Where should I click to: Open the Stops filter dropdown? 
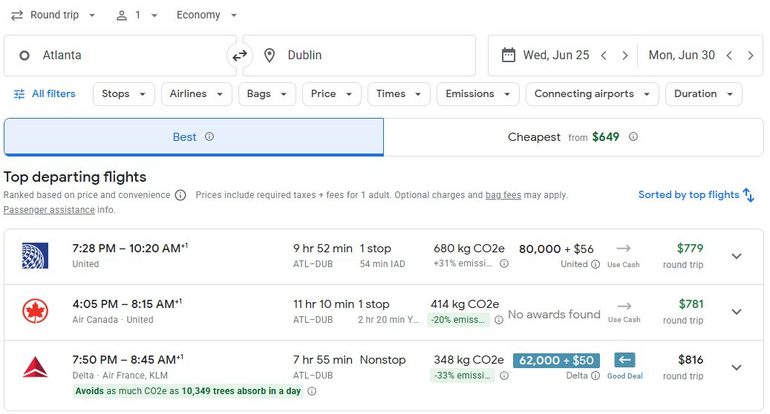pyautogui.click(x=124, y=94)
